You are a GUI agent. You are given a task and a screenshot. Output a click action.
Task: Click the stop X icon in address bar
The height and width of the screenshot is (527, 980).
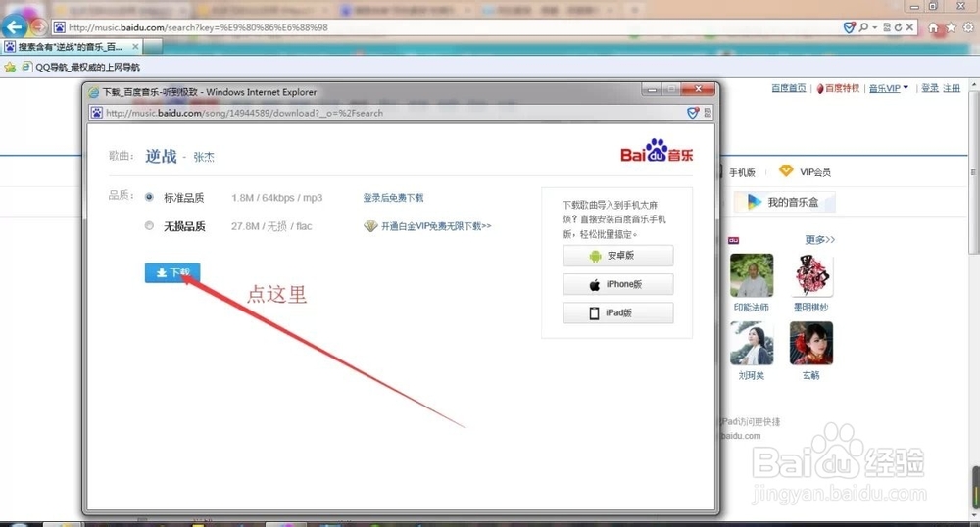tap(910, 27)
